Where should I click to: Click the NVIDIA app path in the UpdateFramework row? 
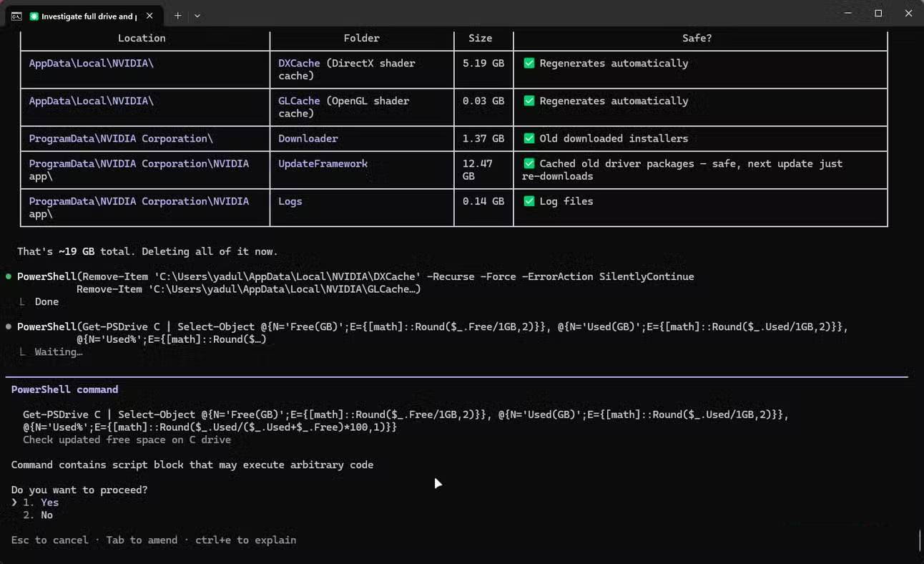(139, 170)
